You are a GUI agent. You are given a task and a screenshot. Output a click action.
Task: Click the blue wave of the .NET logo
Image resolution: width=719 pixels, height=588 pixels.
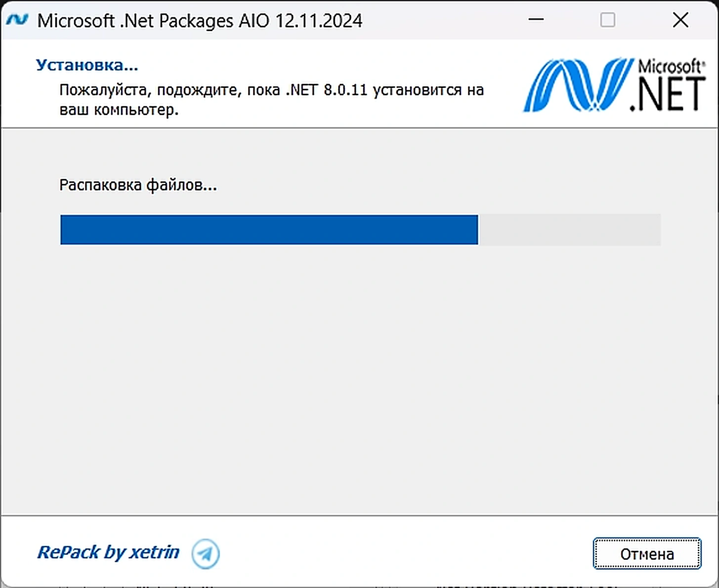(577, 85)
